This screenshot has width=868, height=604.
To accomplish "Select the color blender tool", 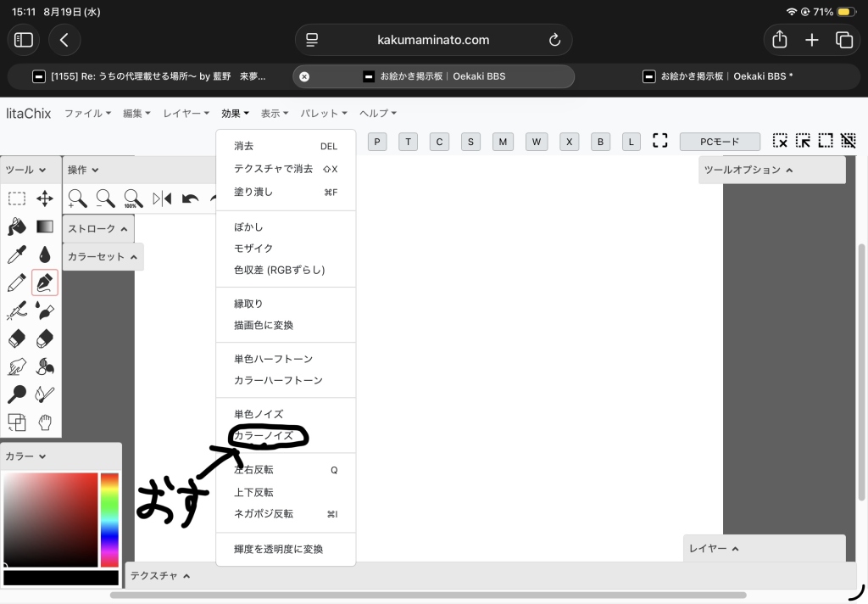I will (x=45, y=366).
